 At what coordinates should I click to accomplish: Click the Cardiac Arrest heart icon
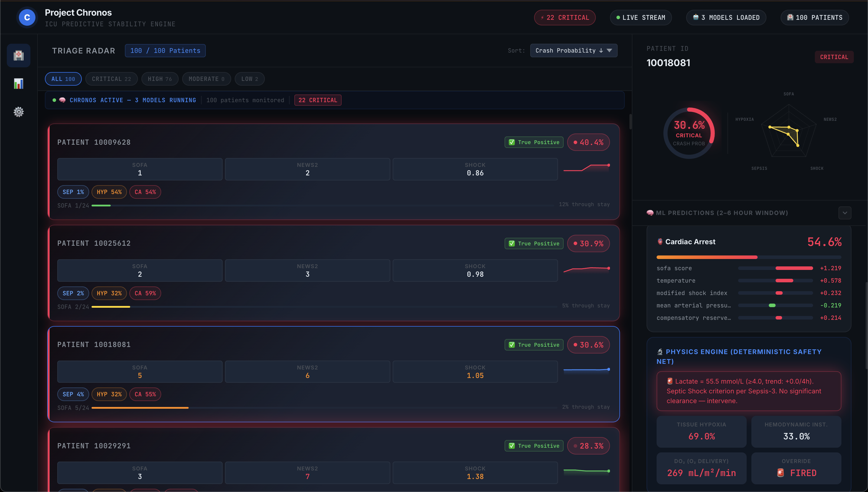click(x=660, y=242)
